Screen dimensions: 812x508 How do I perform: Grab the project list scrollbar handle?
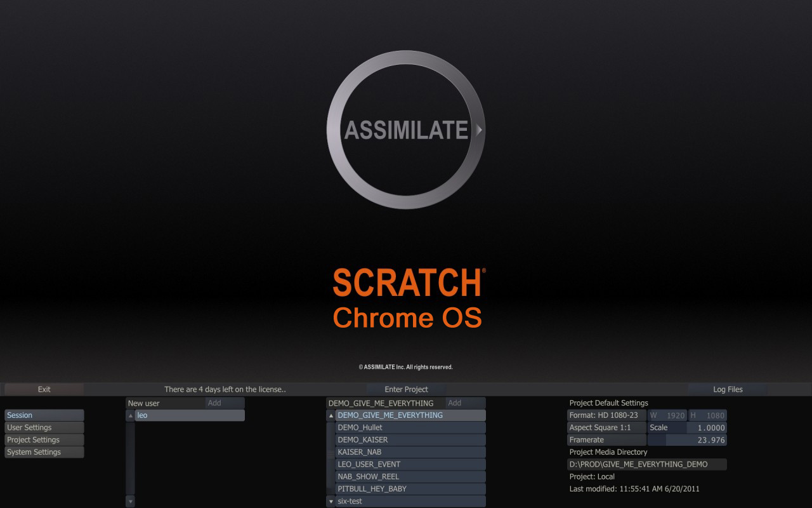[331, 454]
